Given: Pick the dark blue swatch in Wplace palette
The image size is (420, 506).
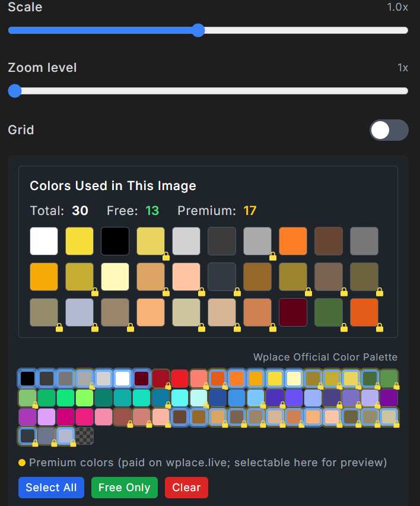Looking at the screenshot, I should pos(218,397).
